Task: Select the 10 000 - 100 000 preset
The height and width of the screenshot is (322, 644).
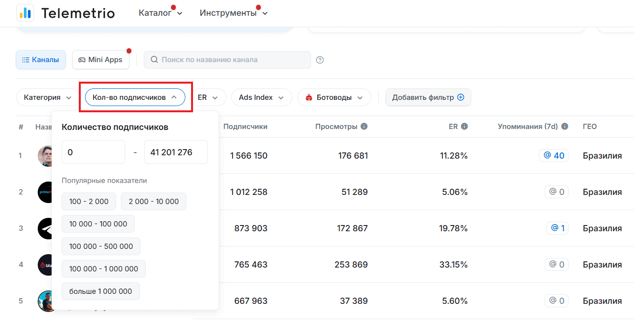Action: coord(98,224)
